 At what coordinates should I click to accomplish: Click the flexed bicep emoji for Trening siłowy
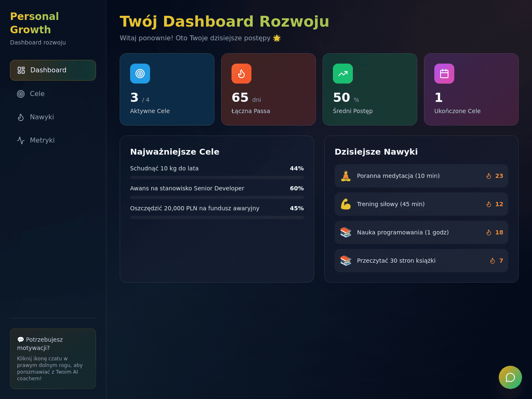tap(346, 204)
